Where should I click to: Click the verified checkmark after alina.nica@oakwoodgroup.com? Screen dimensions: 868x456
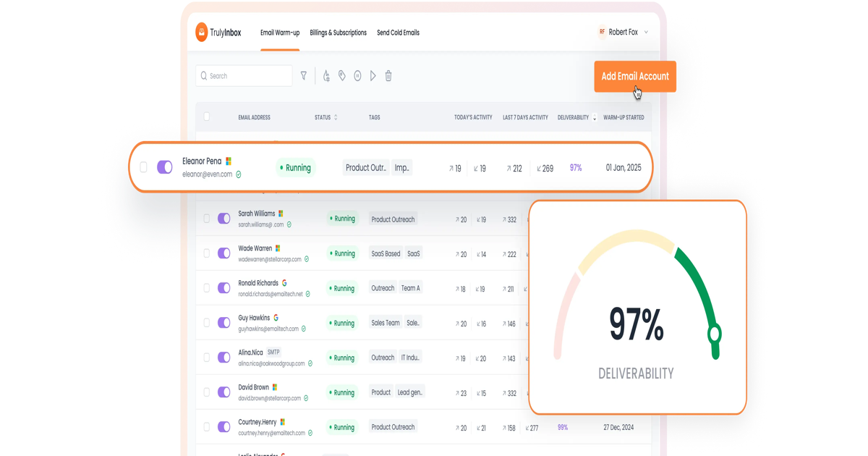pyautogui.click(x=310, y=363)
